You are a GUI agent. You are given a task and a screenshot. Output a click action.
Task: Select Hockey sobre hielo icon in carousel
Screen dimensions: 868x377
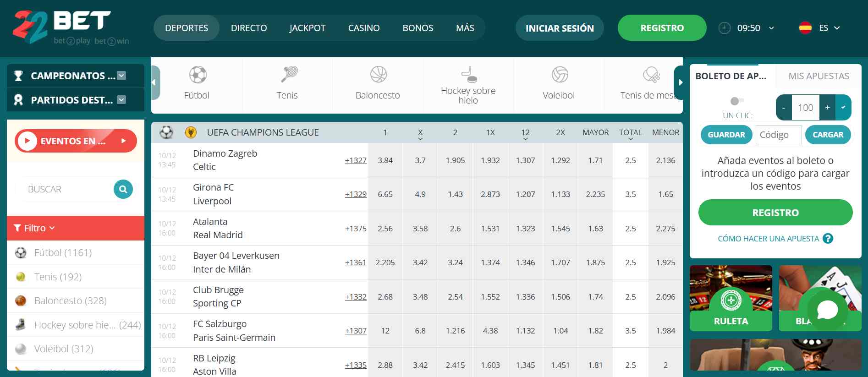tap(469, 74)
